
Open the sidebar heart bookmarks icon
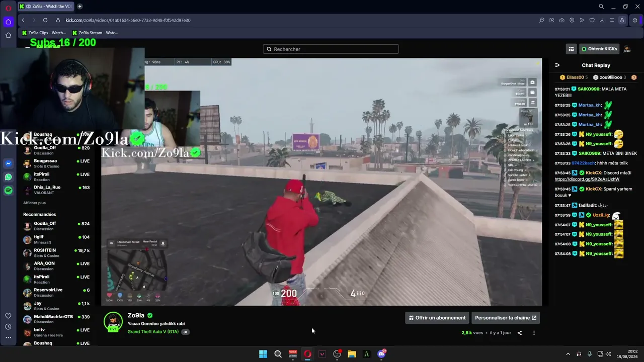tap(8, 316)
